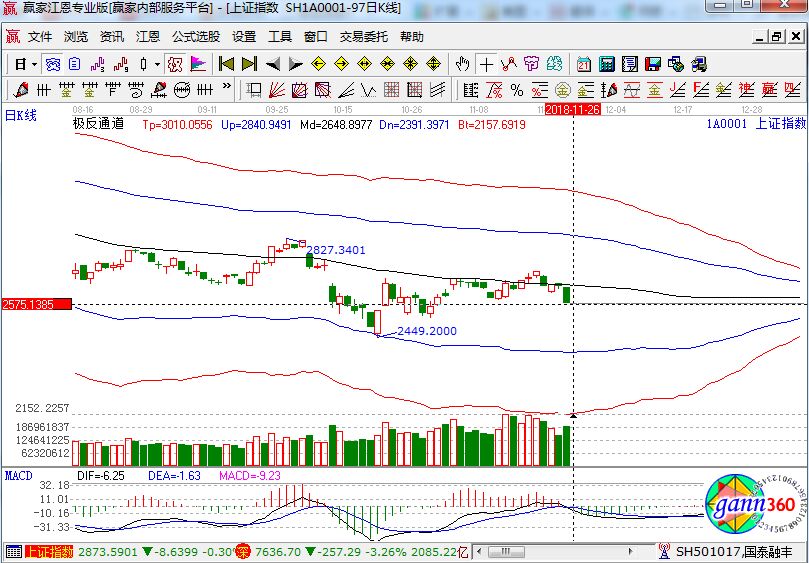The height and width of the screenshot is (563, 809).
Task: Select the crosshair cursor tool
Action: [486, 64]
